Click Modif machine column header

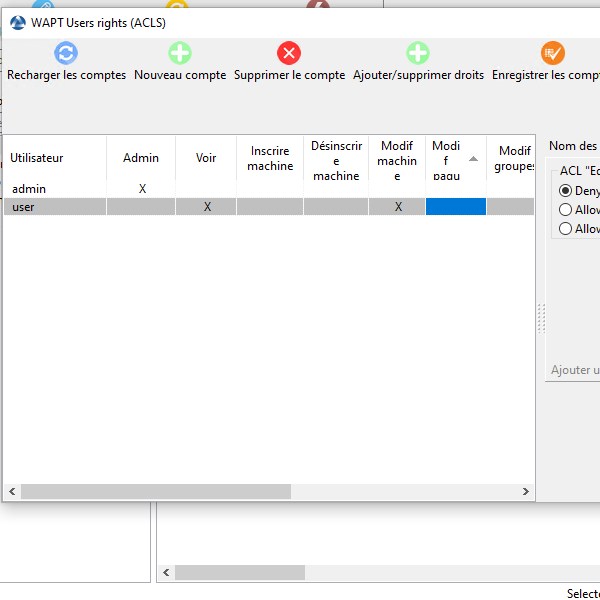click(x=397, y=158)
